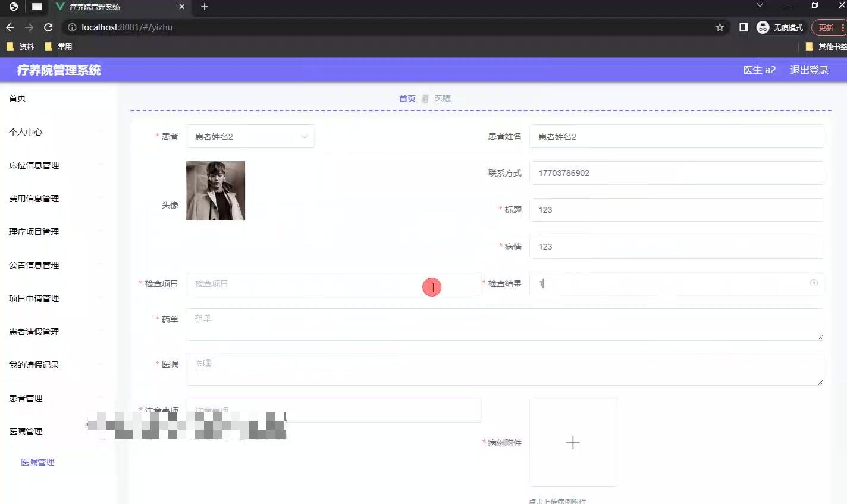847x504 pixels.
Task: Select 患者管理 in the sidebar
Action: point(24,398)
